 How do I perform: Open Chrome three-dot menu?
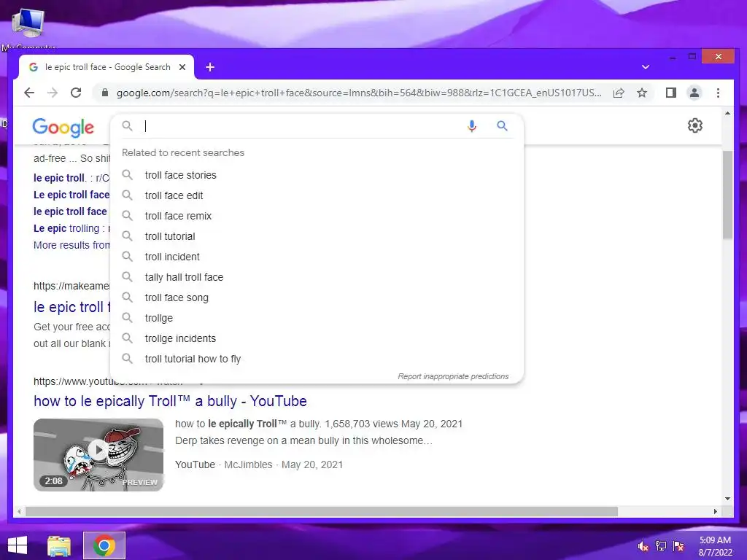pos(718,93)
